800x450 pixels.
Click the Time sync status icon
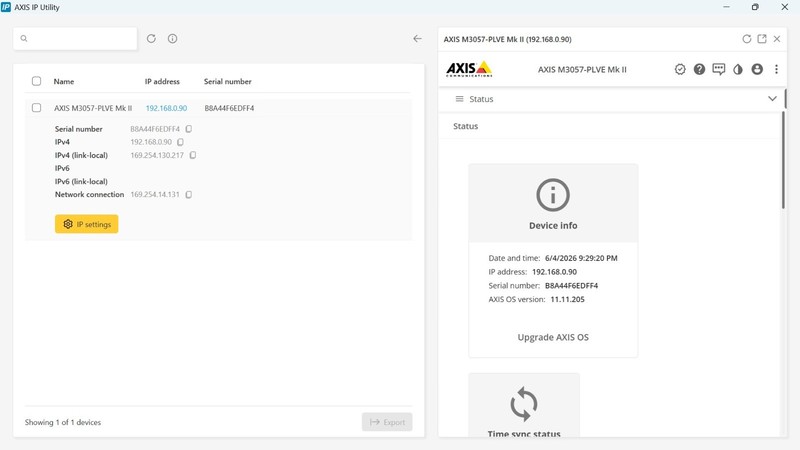524,404
